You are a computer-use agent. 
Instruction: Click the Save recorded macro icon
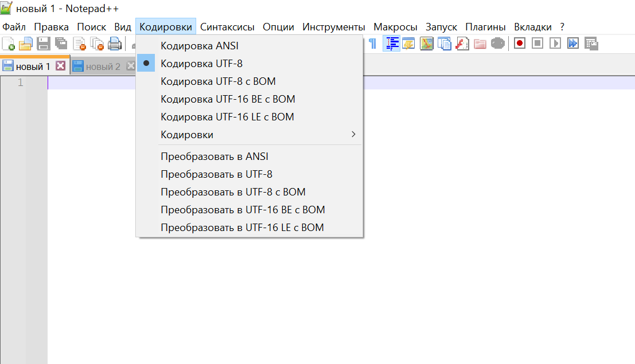[x=591, y=44]
